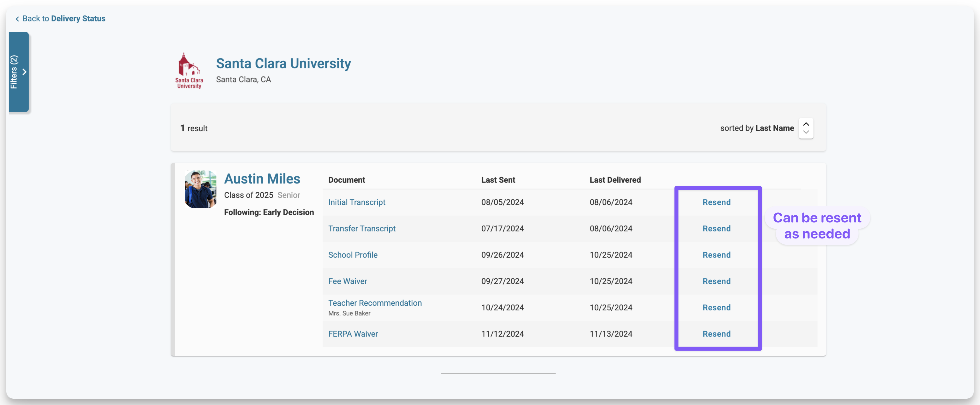
Task: Click the 09/26/2024 last sent date
Action: 503,255
